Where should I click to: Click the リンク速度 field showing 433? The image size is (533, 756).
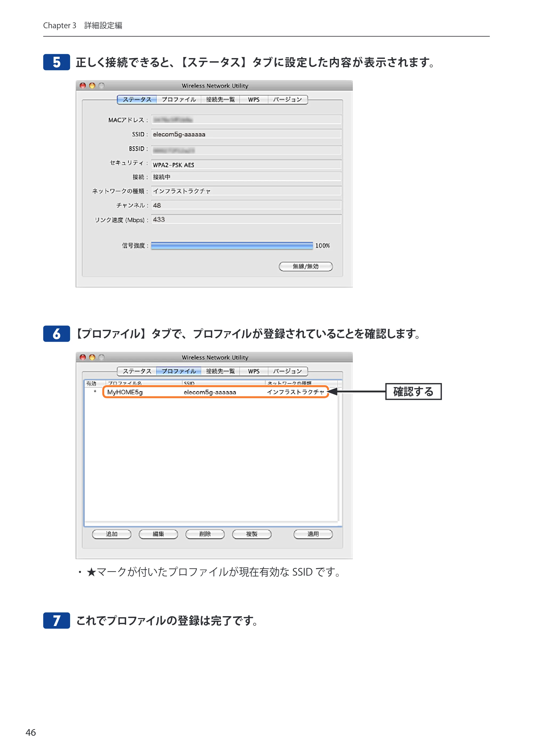click(x=246, y=219)
